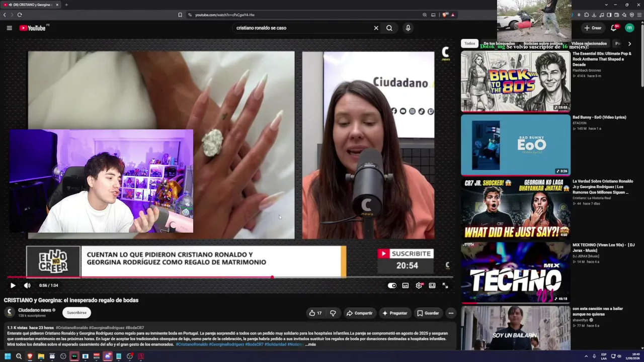Seek on the red video progress bar
The image size is (644, 362).
[x=230, y=277]
